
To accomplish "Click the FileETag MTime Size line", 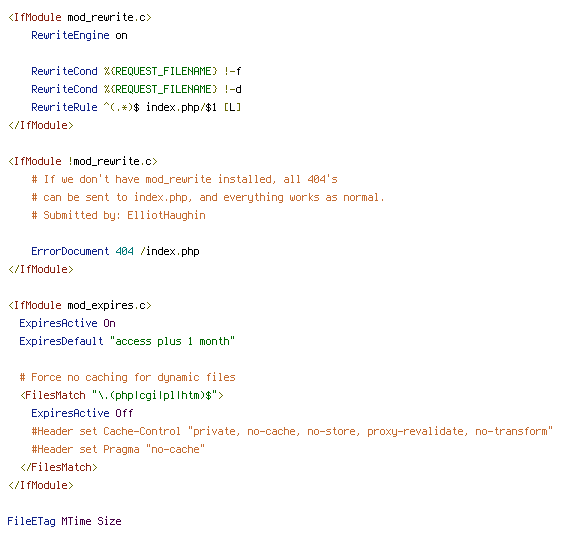I will click(x=65, y=521).
